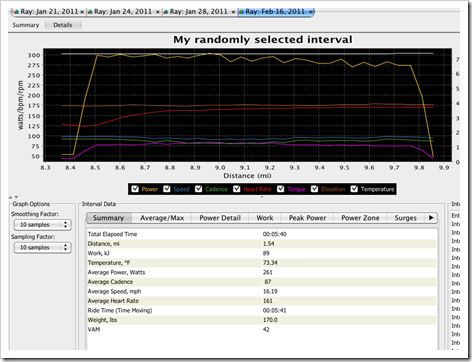Open the Surges tab
Image resolution: width=472 pixels, height=362 pixels.
[x=405, y=218]
